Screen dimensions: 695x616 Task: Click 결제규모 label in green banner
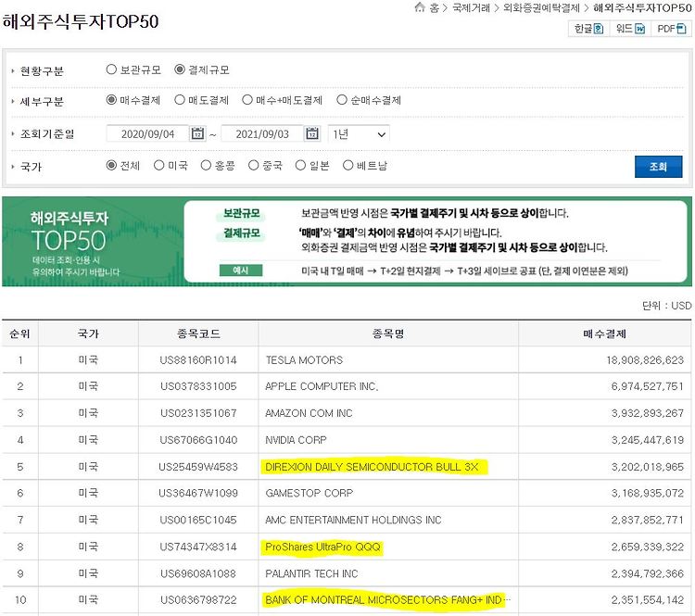pos(241,233)
